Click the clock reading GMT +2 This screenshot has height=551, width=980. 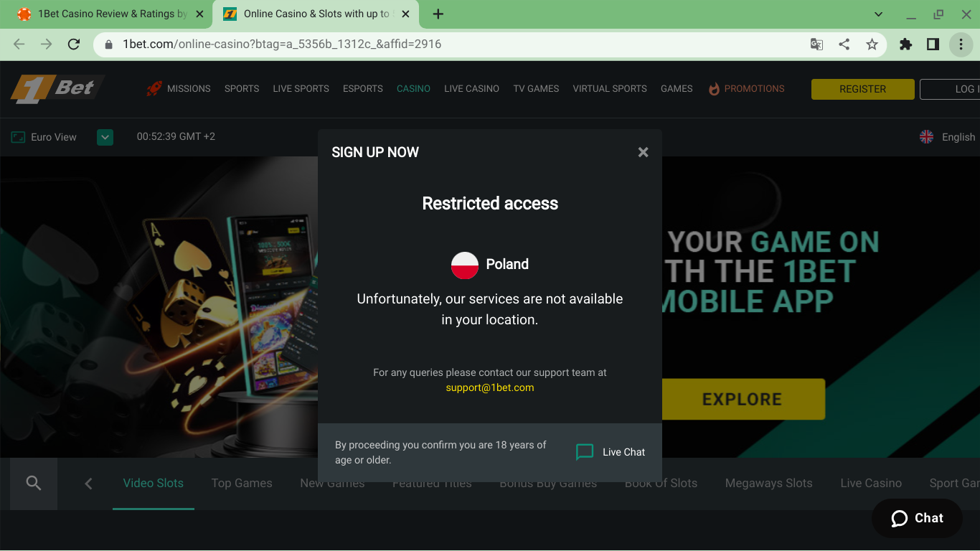click(176, 136)
